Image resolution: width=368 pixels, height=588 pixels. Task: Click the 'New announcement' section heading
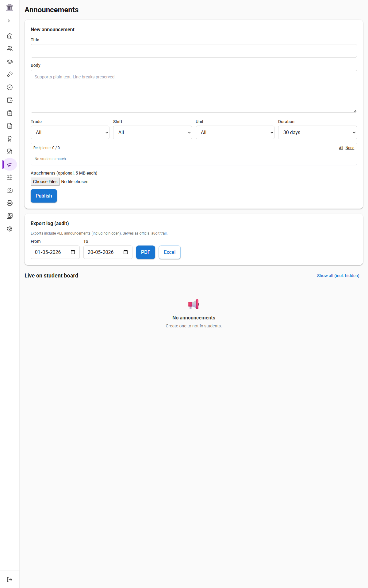click(x=52, y=29)
